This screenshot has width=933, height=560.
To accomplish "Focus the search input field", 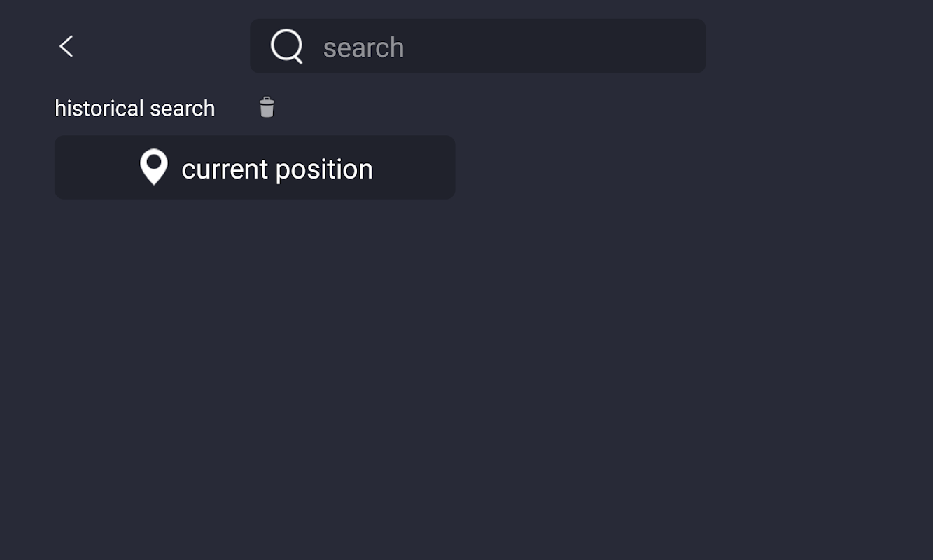I will pyautogui.click(x=477, y=46).
